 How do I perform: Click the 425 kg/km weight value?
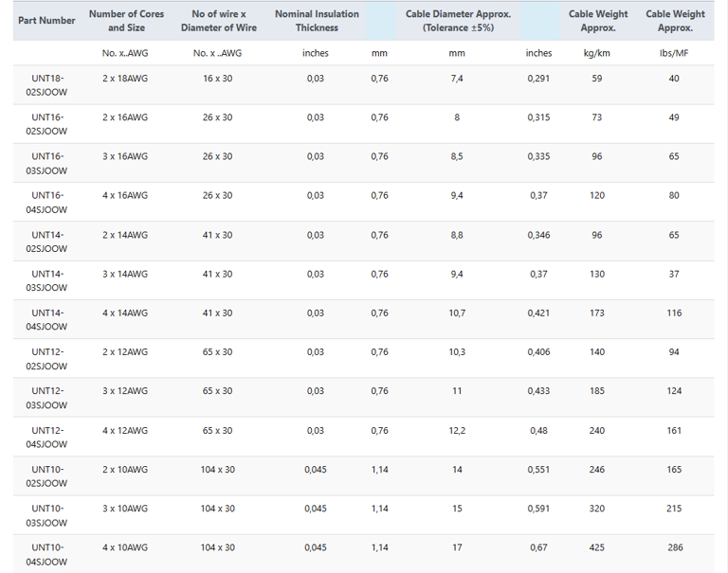coord(597,547)
